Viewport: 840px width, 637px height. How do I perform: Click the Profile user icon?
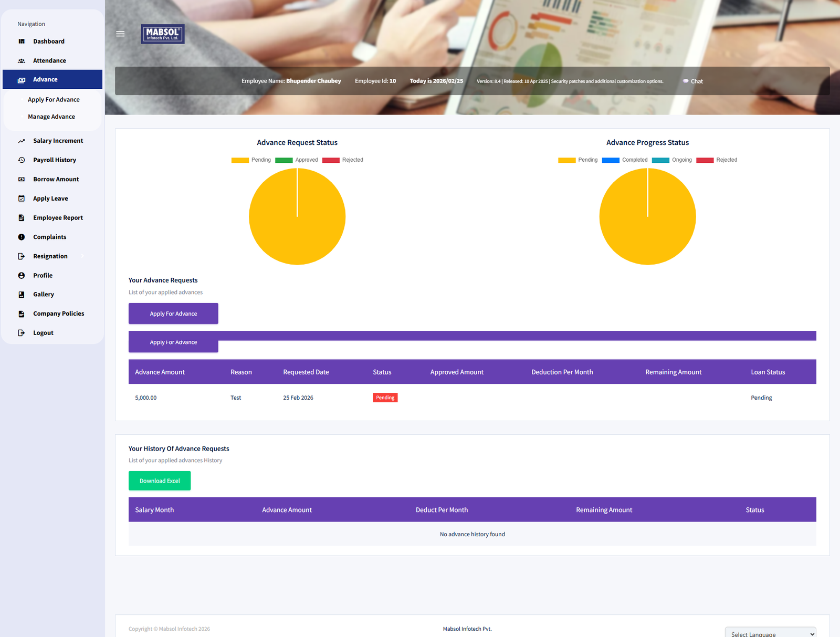(22, 276)
